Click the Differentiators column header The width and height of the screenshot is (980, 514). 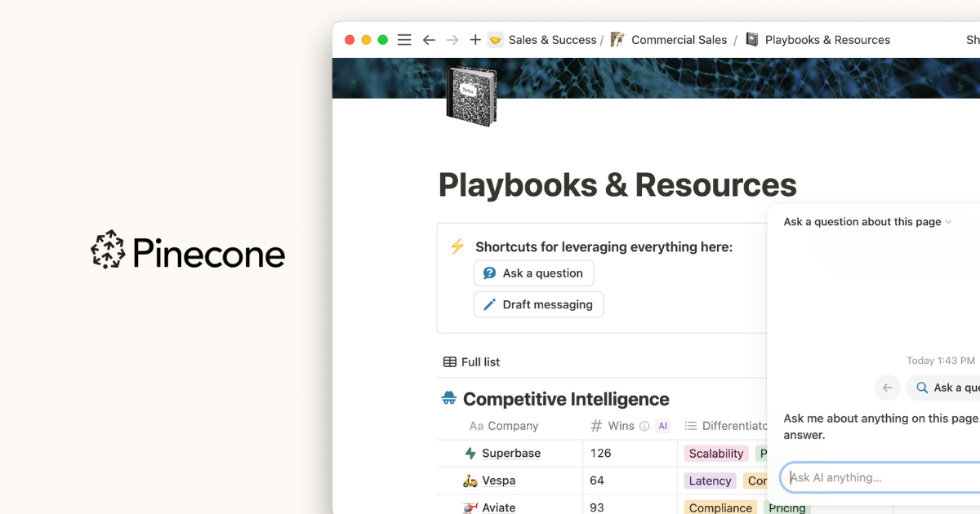[x=727, y=426]
